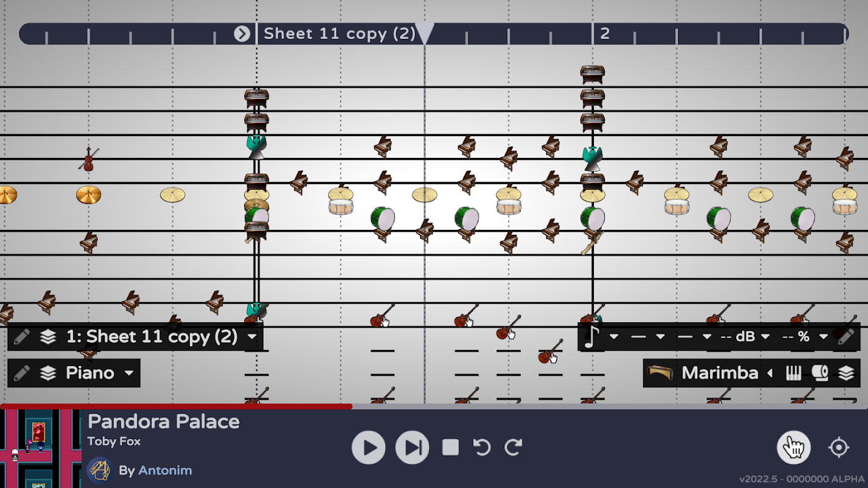Select the lowest guitar note below the staff

pyautogui.click(x=550, y=352)
